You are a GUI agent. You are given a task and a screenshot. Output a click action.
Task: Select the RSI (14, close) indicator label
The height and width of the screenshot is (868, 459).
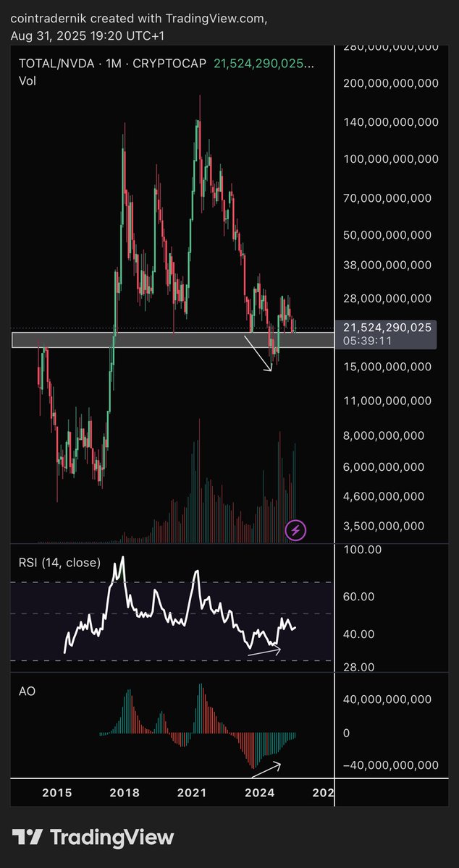point(60,562)
